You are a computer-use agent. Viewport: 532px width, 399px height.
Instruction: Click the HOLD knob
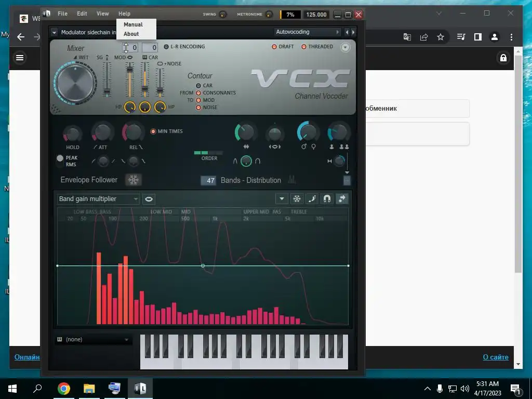72,135
